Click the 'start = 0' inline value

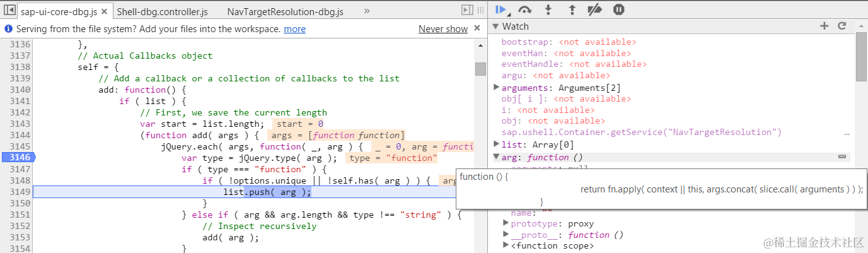coord(299,124)
